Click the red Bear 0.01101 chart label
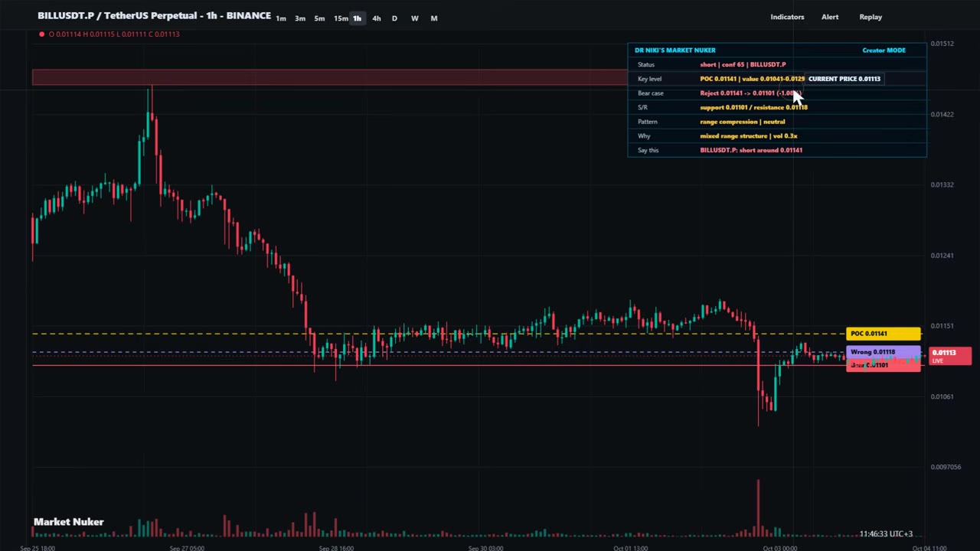Viewport: 980px width, 551px height. [x=884, y=366]
